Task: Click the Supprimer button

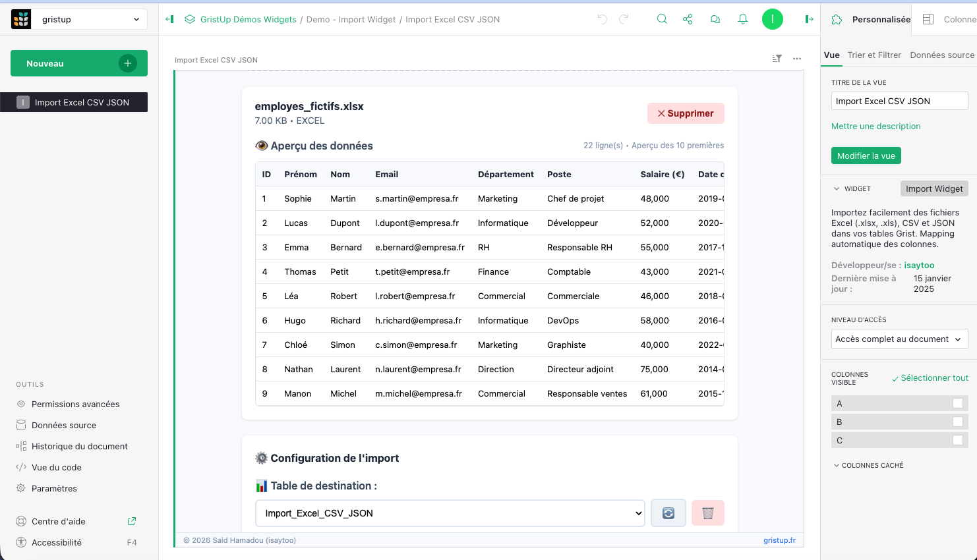Action: (x=686, y=113)
